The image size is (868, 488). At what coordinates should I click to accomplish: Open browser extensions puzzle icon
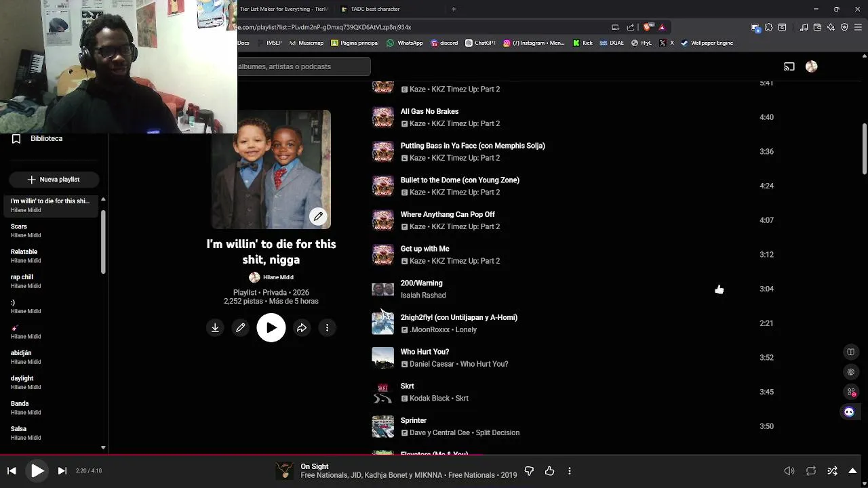click(768, 27)
